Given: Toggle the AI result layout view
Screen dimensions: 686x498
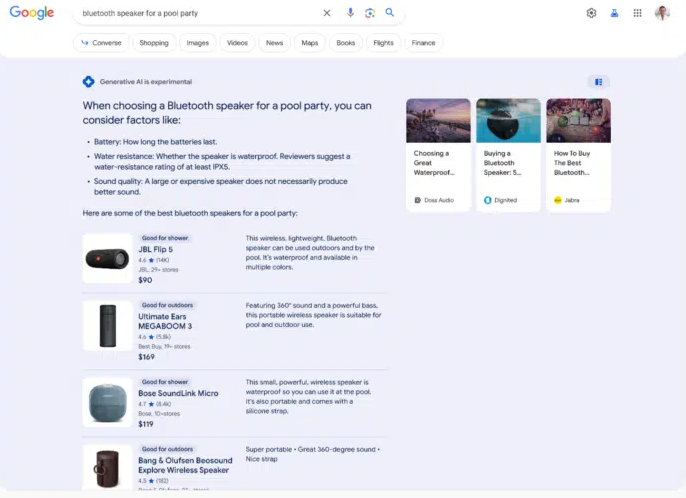Looking at the screenshot, I should click(598, 82).
